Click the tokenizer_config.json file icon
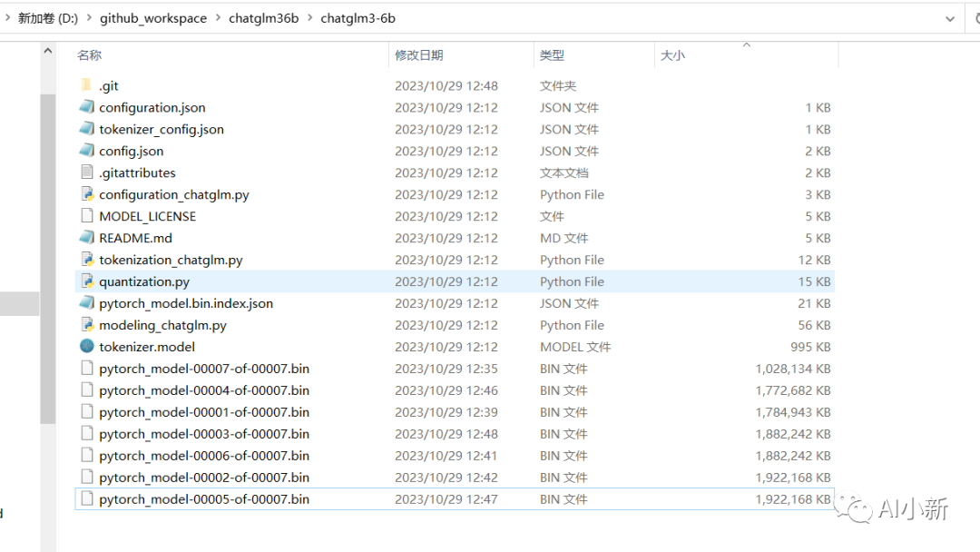The height and width of the screenshot is (552, 980). (87, 129)
